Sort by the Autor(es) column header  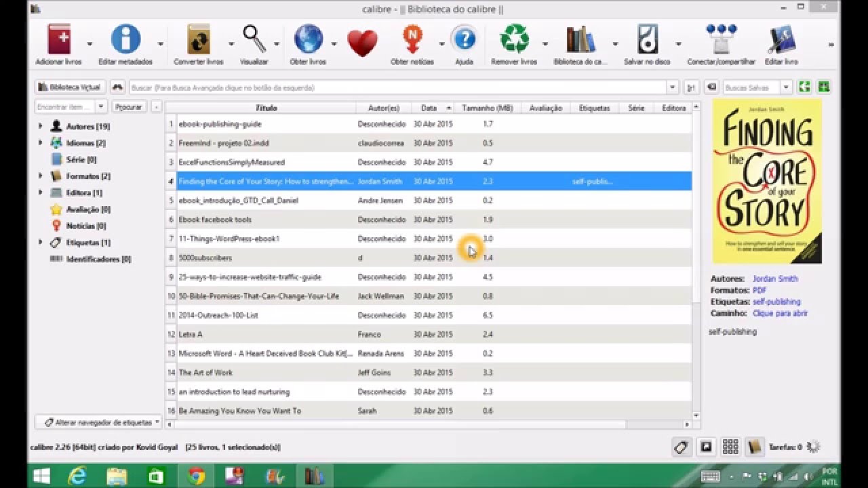coord(384,108)
